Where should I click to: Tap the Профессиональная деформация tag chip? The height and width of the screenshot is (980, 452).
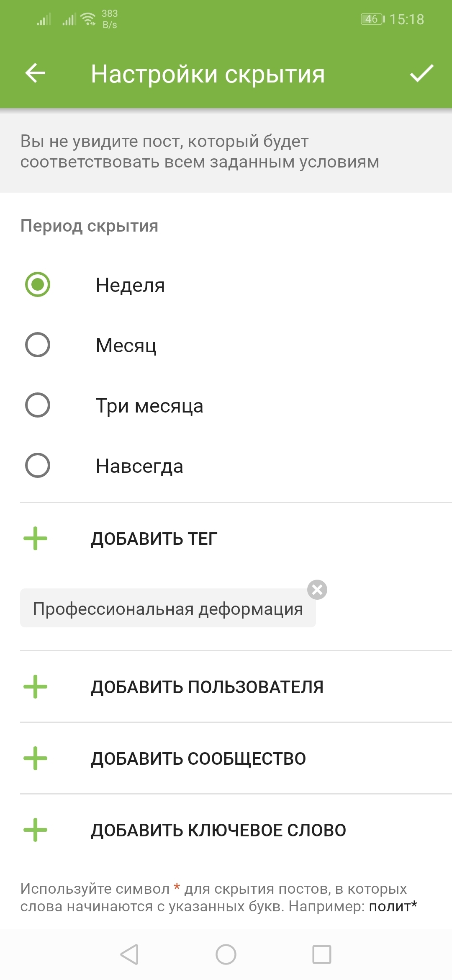pyautogui.click(x=168, y=608)
